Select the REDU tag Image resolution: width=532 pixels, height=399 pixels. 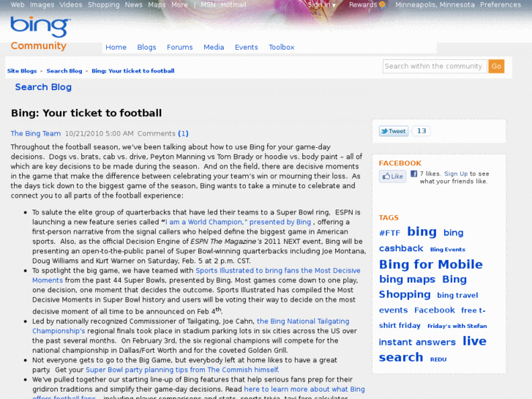438,359
